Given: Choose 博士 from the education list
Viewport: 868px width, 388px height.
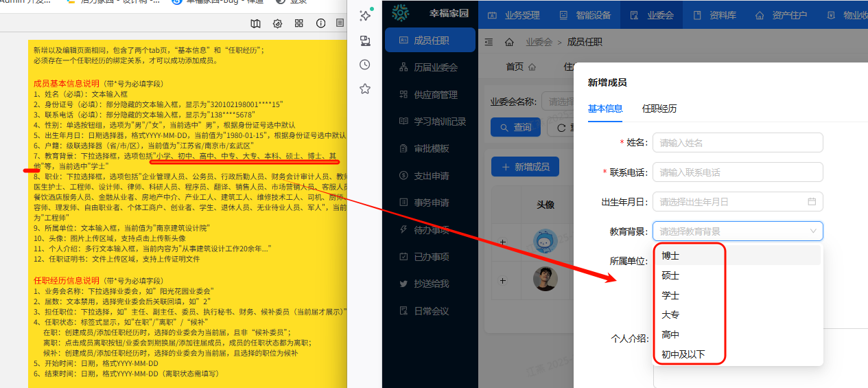Looking at the screenshot, I should point(738,255).
